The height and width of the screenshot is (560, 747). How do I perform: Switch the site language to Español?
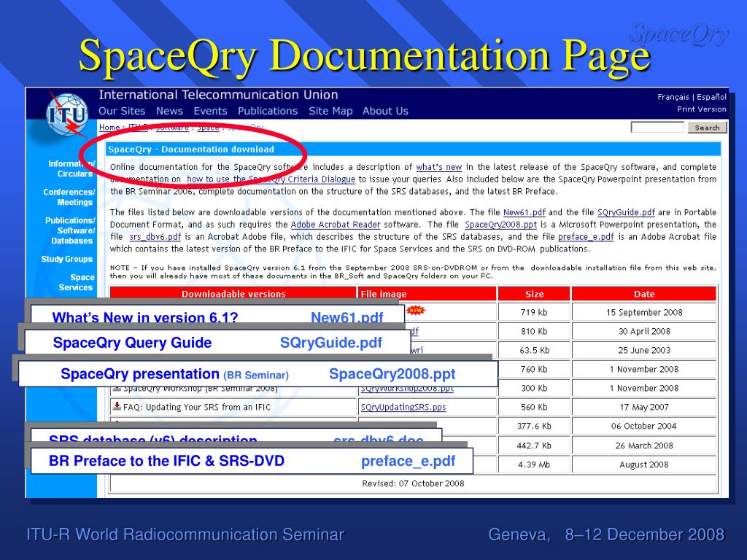[712, 97]
